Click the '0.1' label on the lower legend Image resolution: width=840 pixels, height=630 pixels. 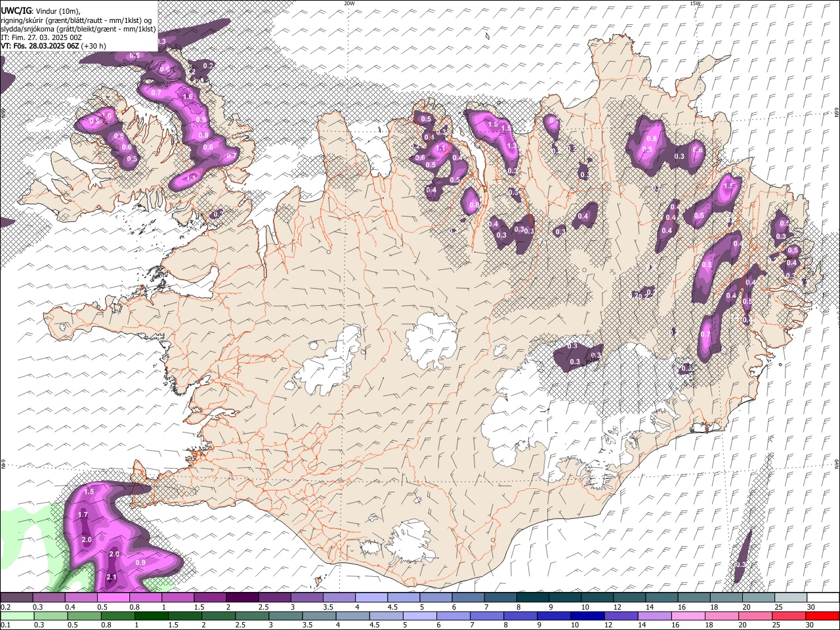[x=5, y=625]
